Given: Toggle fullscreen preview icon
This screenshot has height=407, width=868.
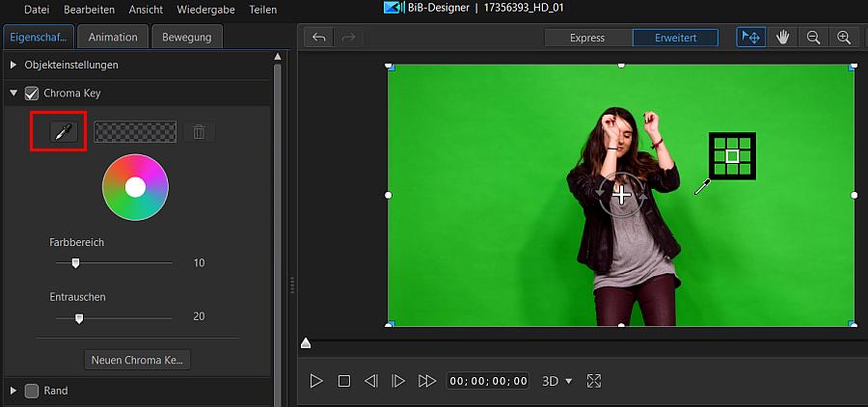Looking at the screenshot, I should [594, 381].
